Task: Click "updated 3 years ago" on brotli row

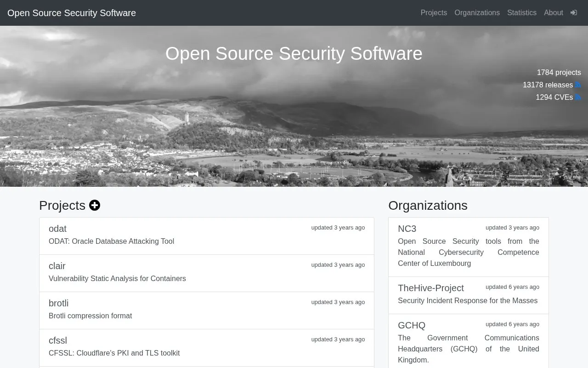Action: click(338, 302)
